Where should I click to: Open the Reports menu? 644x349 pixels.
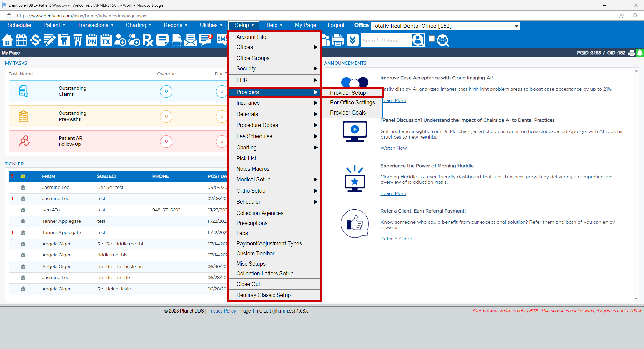[175, 25]
